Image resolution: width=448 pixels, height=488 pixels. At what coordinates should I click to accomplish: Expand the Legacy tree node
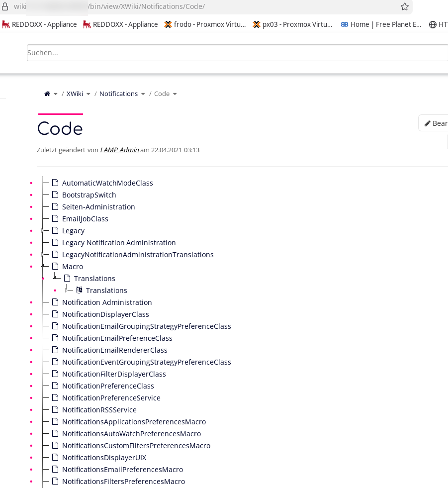[43, 231]
